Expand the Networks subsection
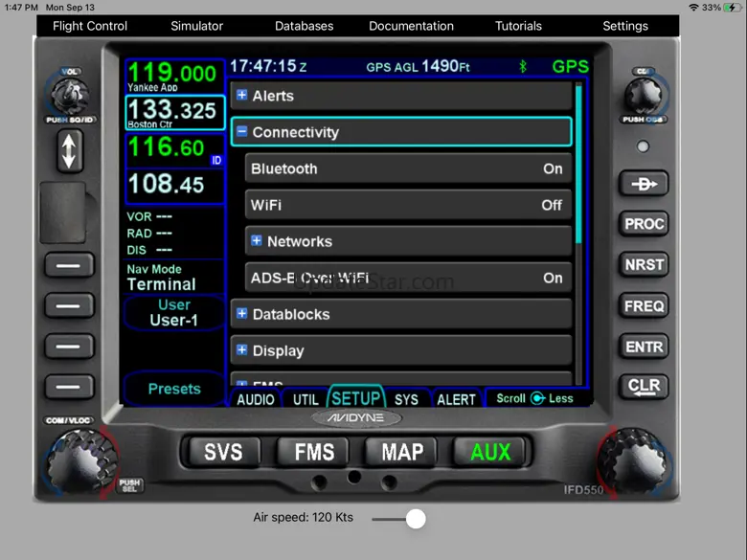 (x=408, y=241)
